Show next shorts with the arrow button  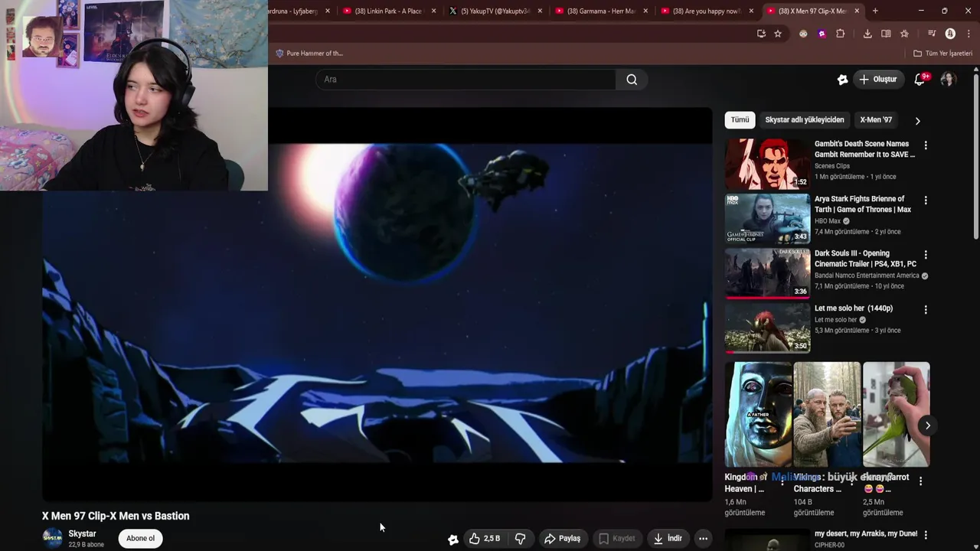[x=927, y=425]
